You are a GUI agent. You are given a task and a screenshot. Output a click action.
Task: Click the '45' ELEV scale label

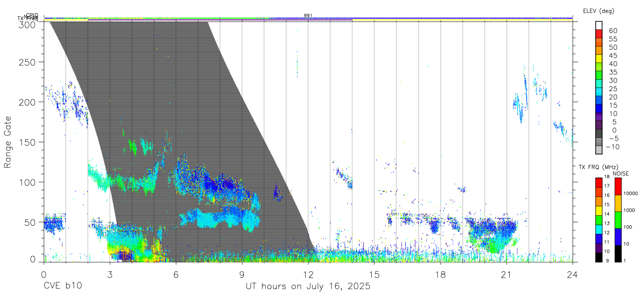pyautogui.click(x=613, y=56)
